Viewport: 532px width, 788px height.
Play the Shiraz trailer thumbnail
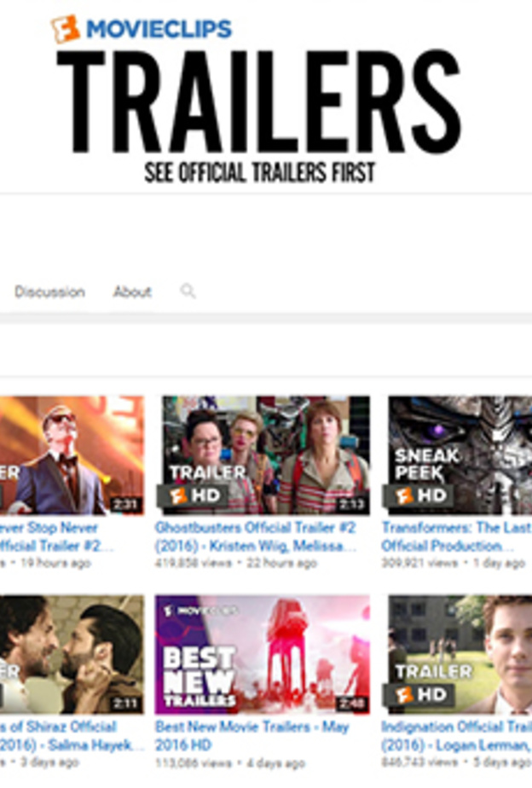click(72, 654)
